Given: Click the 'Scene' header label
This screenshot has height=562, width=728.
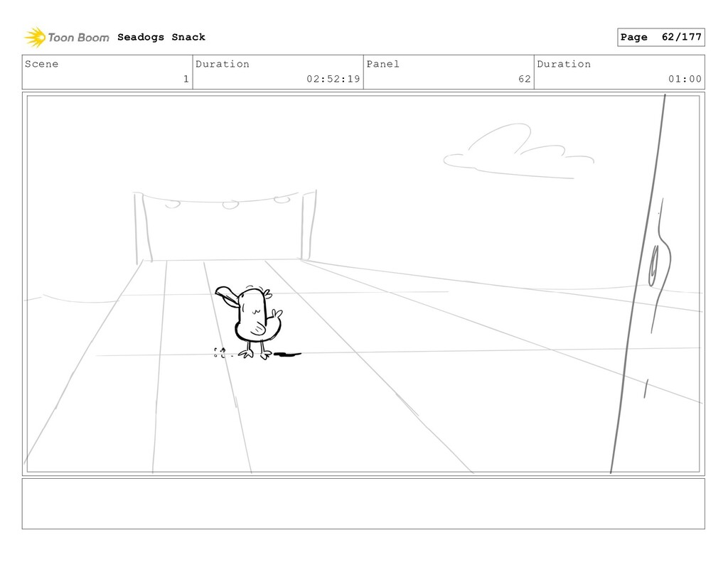Looking at the screenshot, I should (x=42, y=64).
